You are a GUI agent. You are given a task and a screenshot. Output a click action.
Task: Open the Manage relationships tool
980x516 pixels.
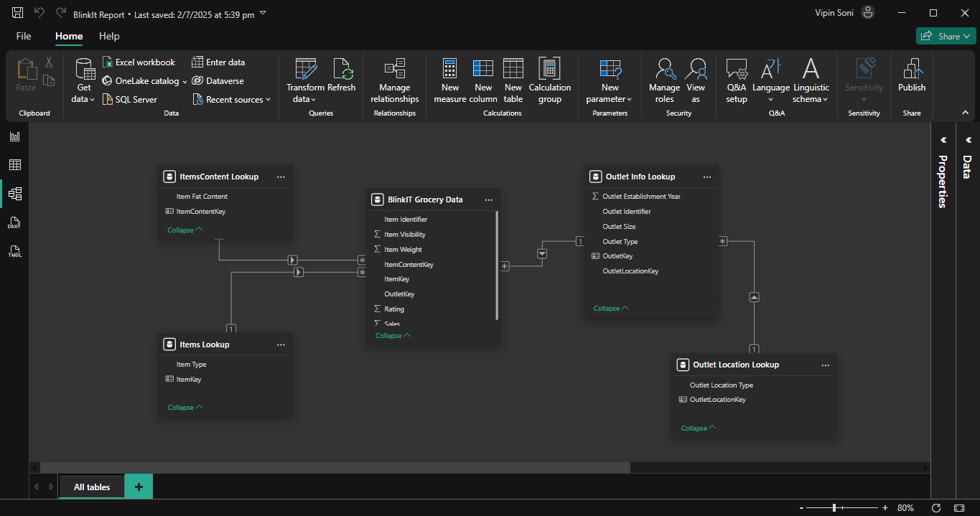pos(394,70)
